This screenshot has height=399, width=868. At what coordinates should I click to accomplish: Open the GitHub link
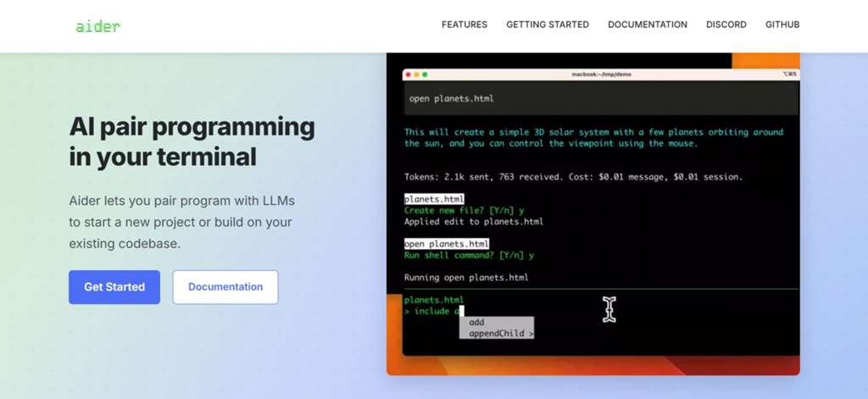coord(782,25)
